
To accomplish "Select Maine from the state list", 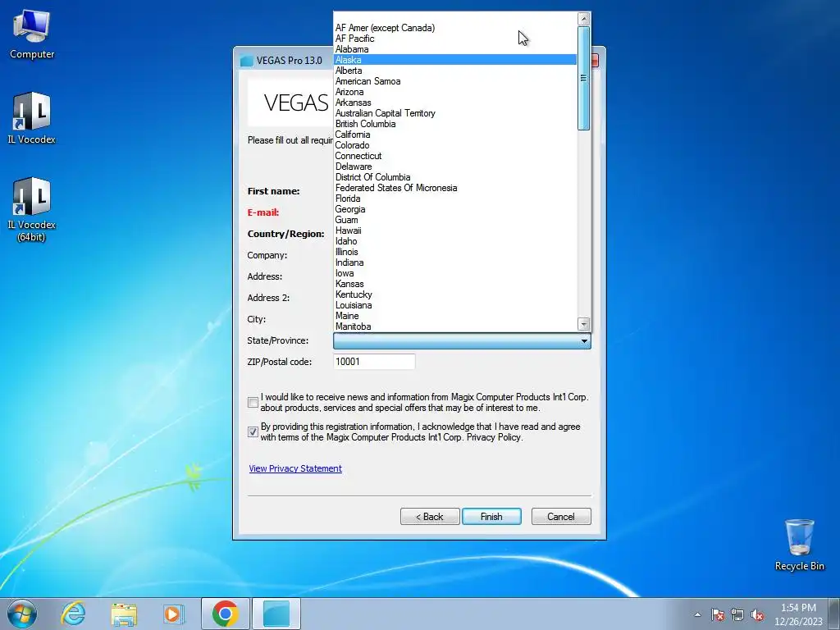I will (454, 316).
